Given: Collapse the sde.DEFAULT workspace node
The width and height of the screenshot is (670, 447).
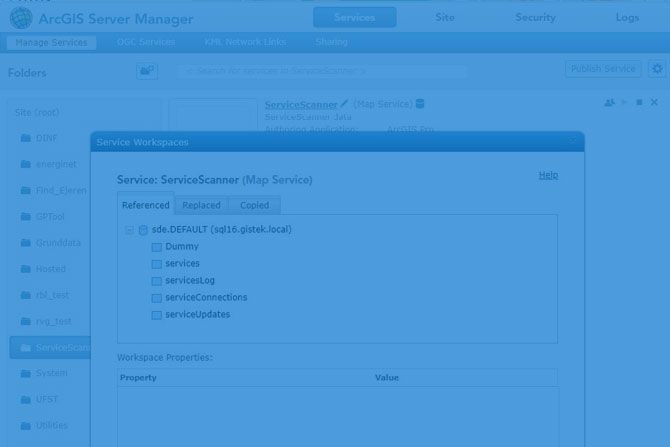Looking at the screenshot, I should click(x=129, y=230).
